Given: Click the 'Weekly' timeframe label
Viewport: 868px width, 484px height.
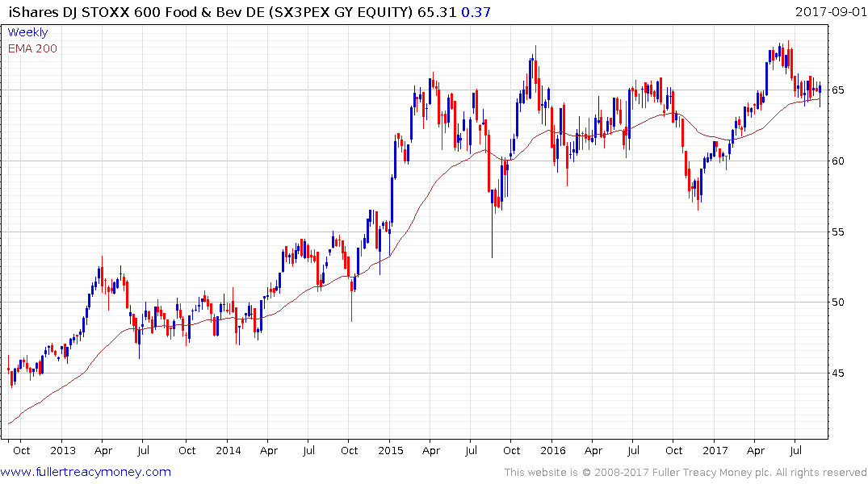Looking at the screenshot, I should point(27,32).
